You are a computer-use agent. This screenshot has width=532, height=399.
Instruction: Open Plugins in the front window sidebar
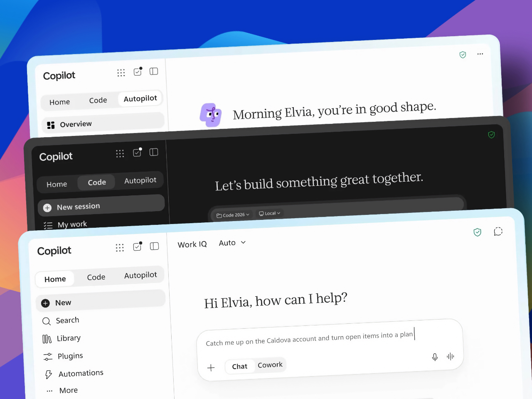63,356
